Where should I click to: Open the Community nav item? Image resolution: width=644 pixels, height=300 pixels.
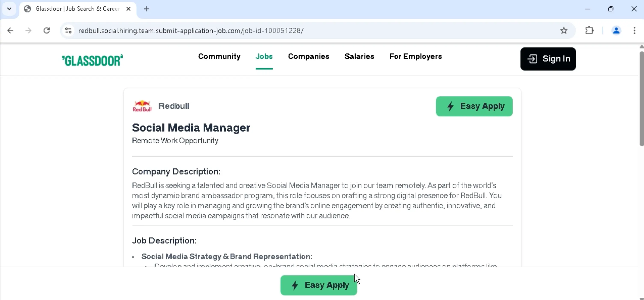(x=219, y=56)
